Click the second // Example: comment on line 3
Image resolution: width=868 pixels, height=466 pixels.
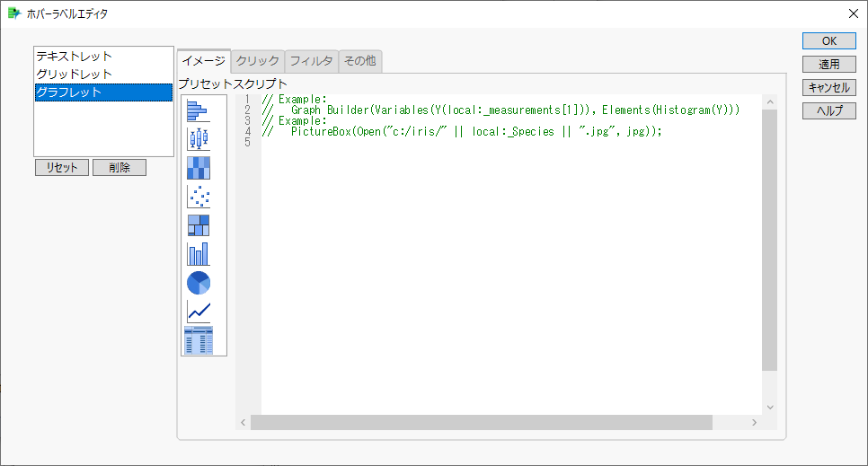(x=295, y=120)
